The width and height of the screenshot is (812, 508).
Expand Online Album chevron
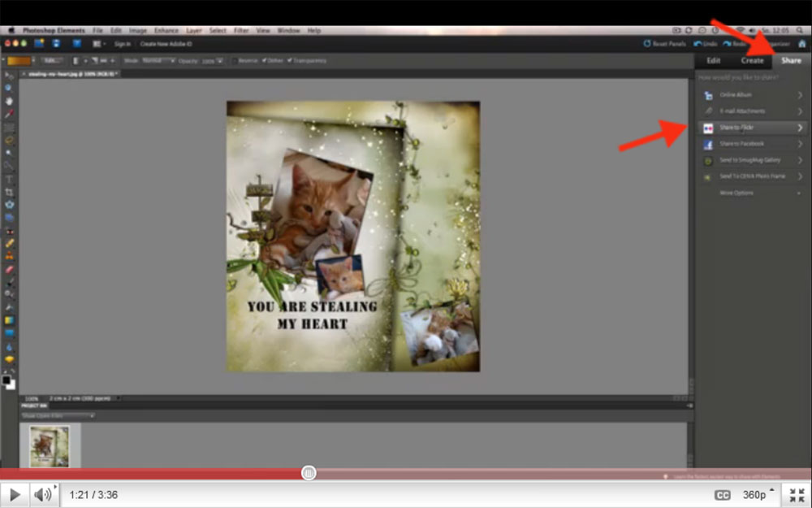pos(800,95)
